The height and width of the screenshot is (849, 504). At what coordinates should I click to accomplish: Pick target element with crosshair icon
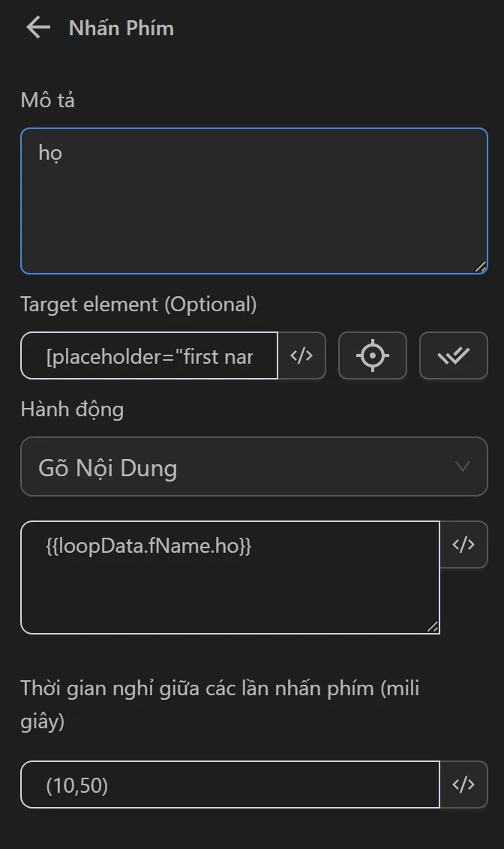pyautogui.click(x=373, y=355)
